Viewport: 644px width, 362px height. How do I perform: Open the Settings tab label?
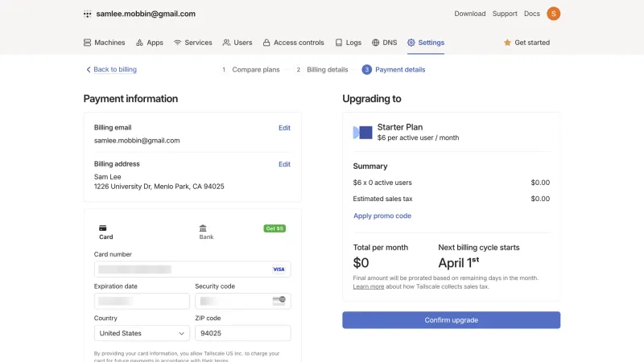click(x=431, y=43)
